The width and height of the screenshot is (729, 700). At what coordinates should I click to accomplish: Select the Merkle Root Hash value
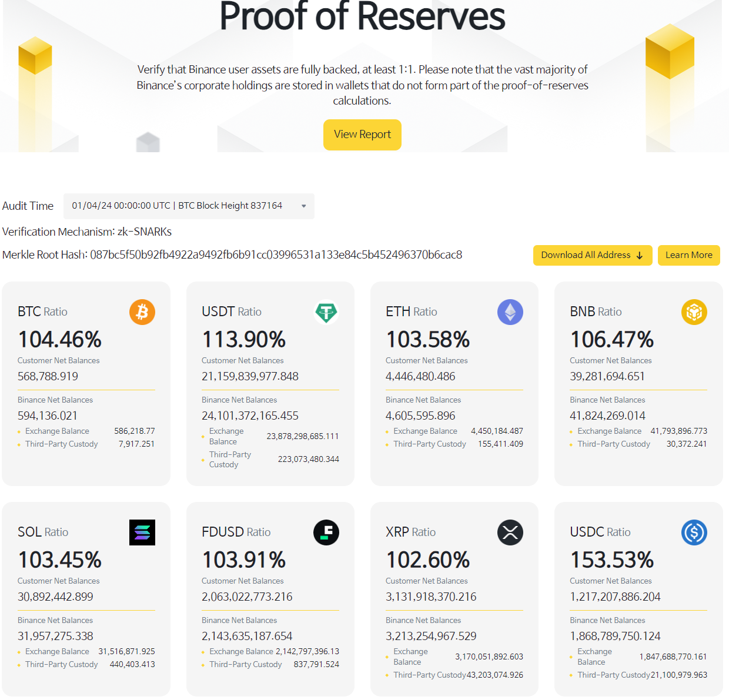(276, 254)
